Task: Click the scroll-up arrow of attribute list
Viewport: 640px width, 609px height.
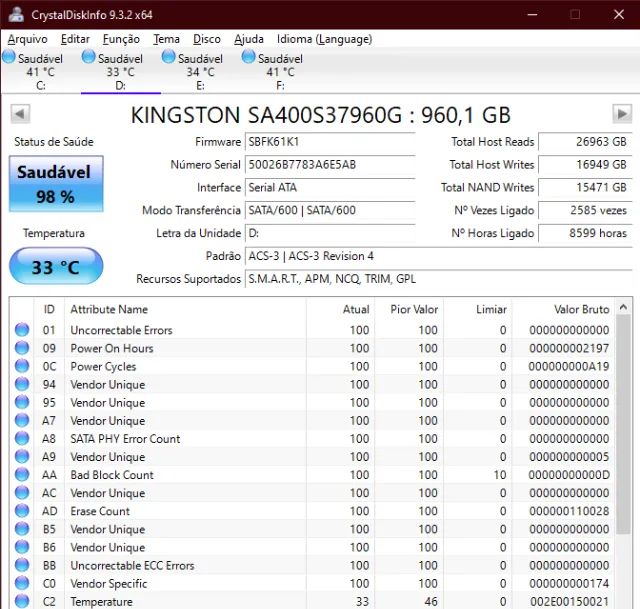Action: (623, 307)
